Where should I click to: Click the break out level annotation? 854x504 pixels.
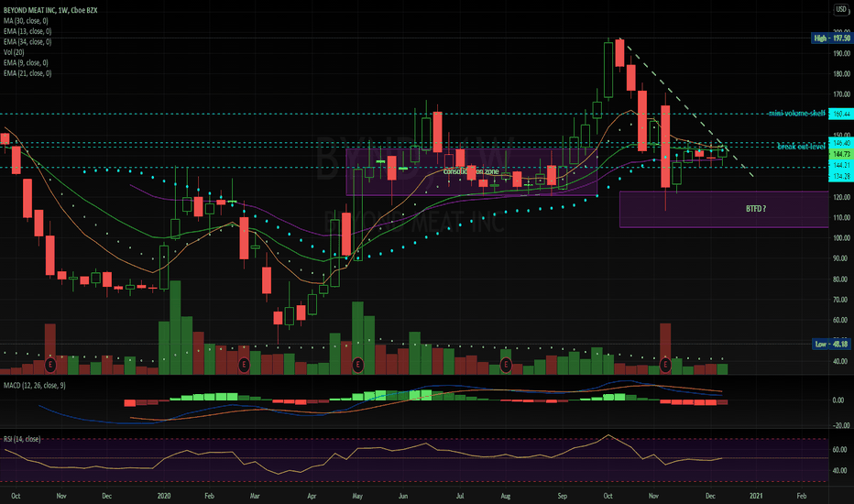coord(801,147)
